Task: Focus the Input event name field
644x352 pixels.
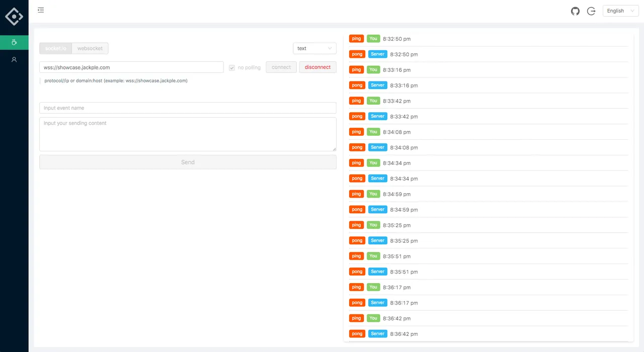Action: [x=188, y=108]
